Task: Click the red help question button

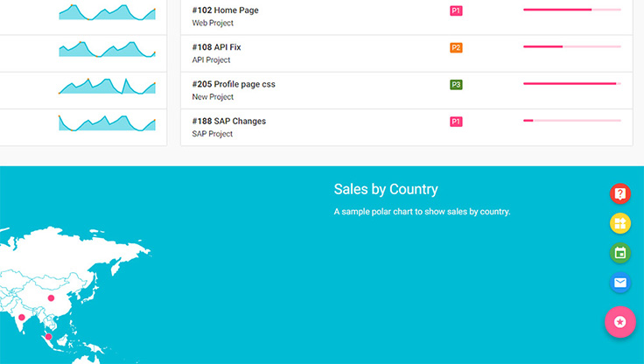Action: point(620,193)
